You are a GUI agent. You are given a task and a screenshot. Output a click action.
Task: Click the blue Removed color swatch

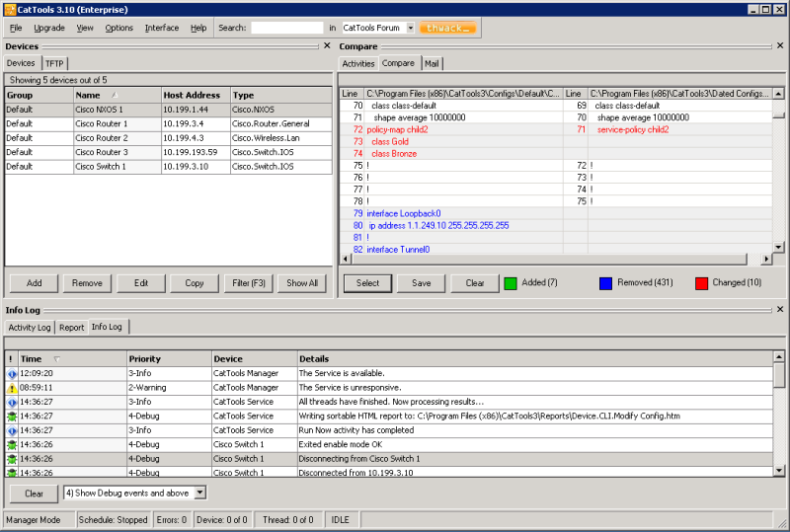click(605, 283)
